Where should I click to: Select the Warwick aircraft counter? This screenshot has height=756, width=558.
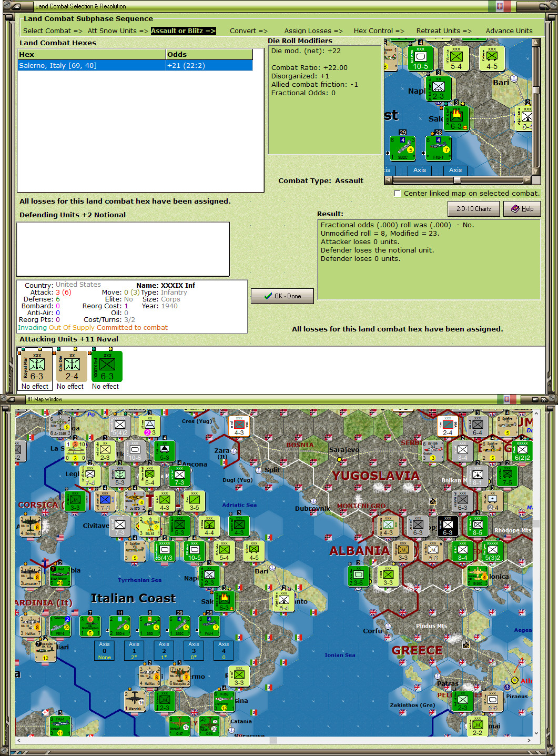coord(135,701)
